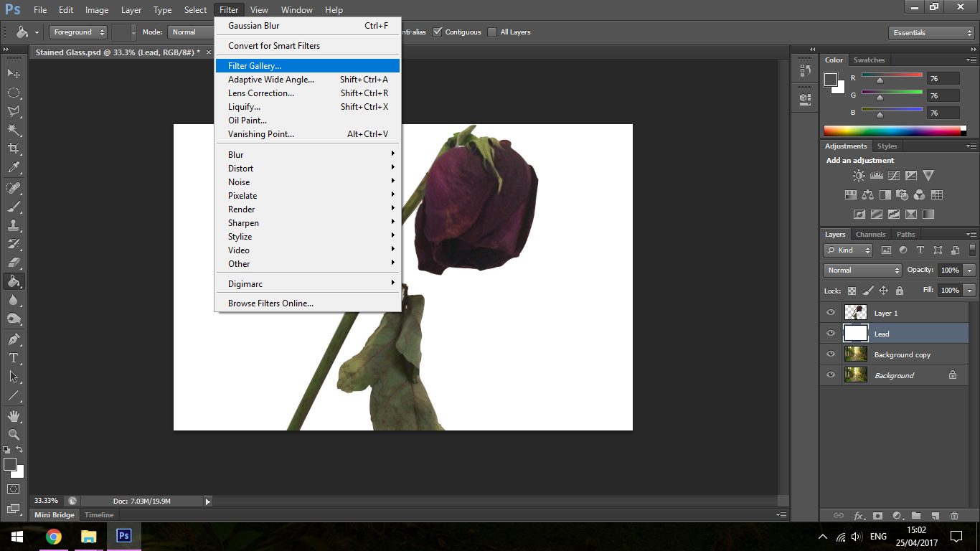The width and height of the screenshot is (980, 551).
Task: Hide the Background layer
Action: point(831,375)
